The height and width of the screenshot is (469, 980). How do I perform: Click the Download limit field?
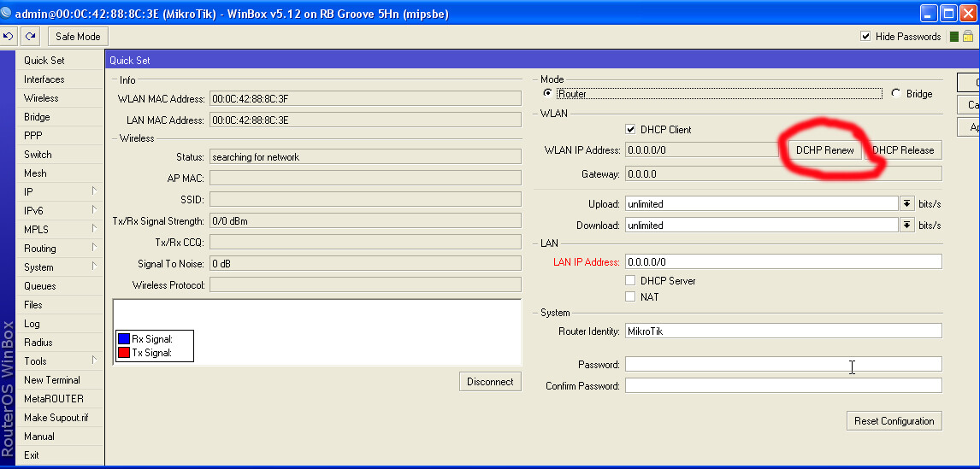(761, 225)
